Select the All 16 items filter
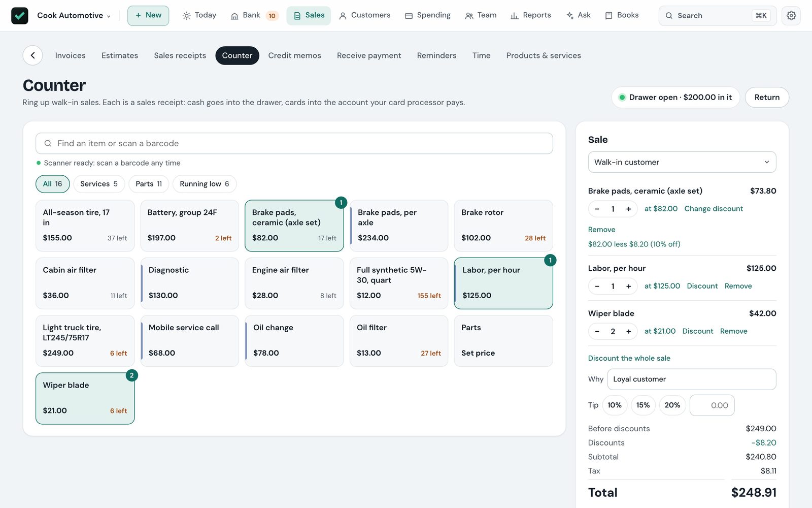This screenshot has height=508, width=812. (x=52, y=184)
